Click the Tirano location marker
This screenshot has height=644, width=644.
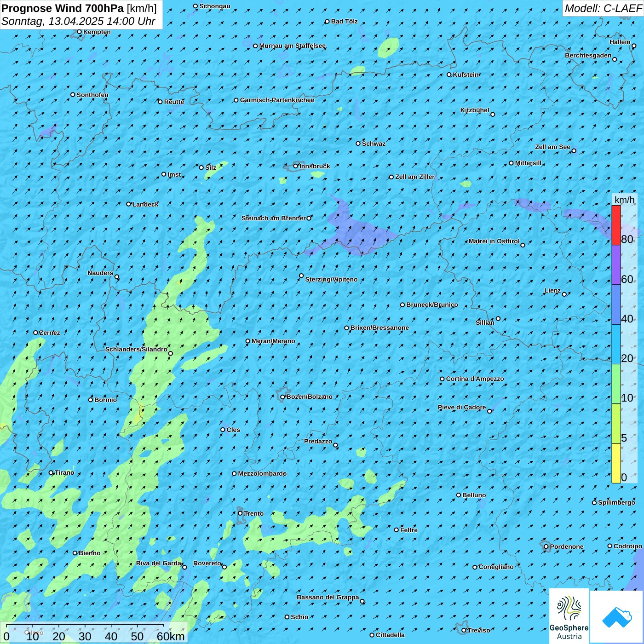click(x=51, y=472)
